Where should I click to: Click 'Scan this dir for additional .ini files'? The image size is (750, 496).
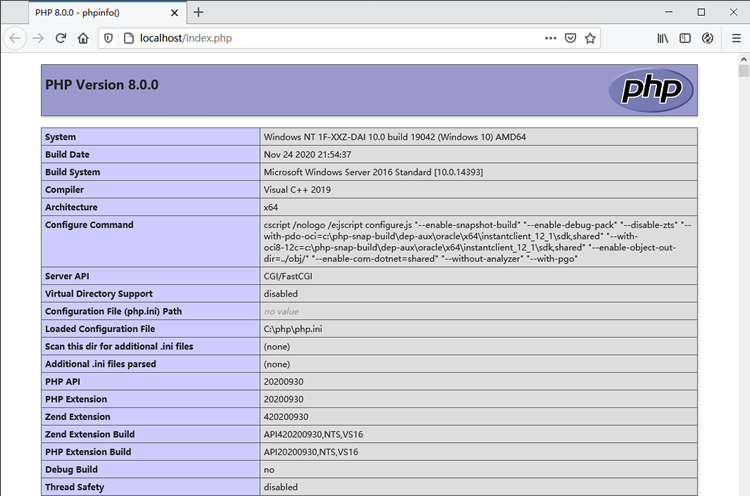pyautogui.click(x=119, y=346)
